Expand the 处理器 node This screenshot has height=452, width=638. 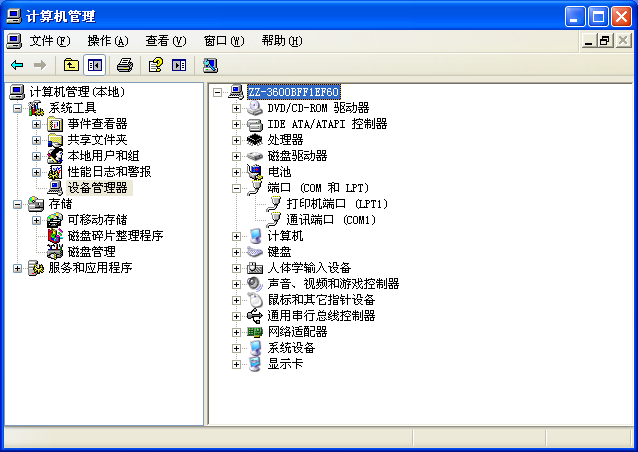click(236, 140)
